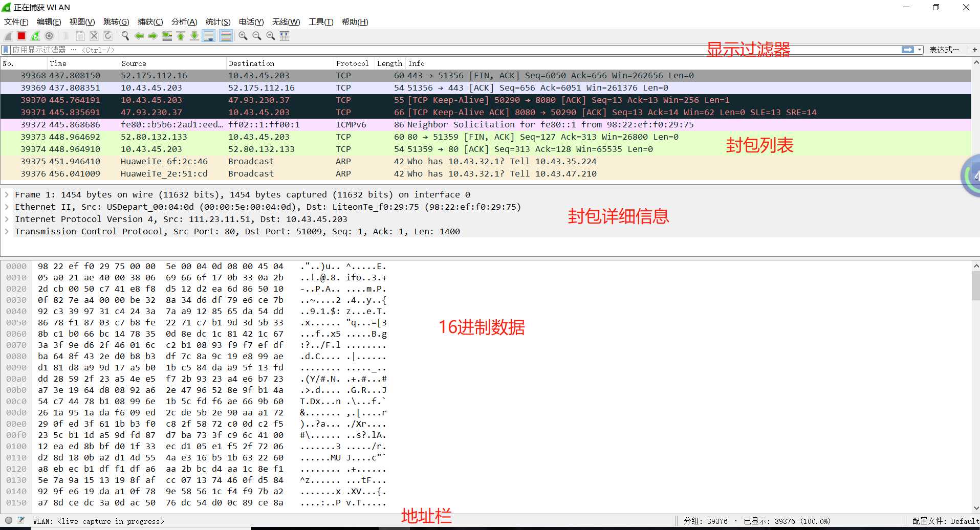Open the 编辑(E) menu
Viewport: 980px width, 530px height.
tap(49, 22)
